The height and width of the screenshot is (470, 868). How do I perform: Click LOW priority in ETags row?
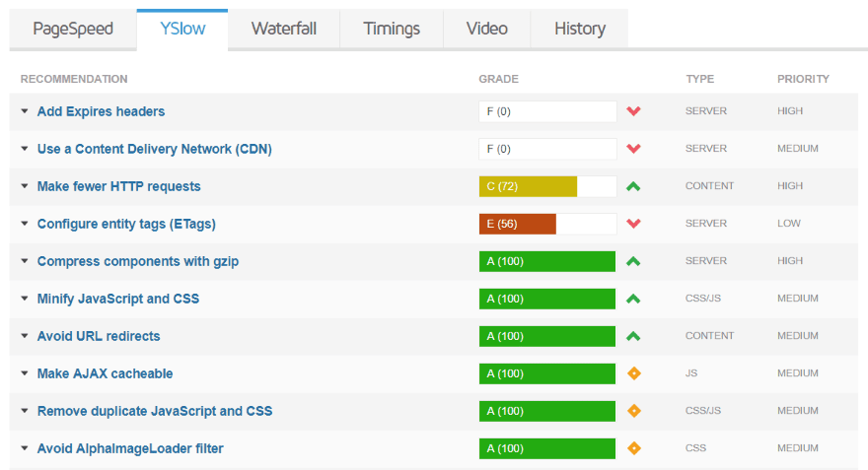coord(789,224)
